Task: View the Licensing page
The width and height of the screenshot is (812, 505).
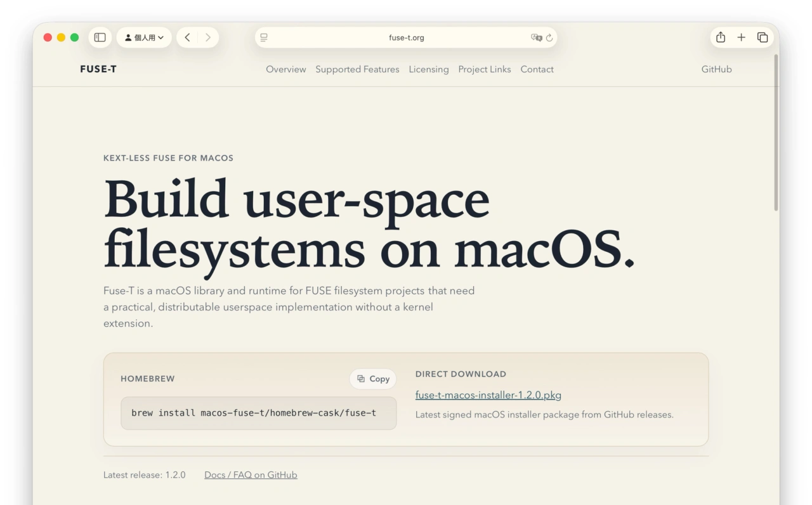Action: [x=429, y=69]
